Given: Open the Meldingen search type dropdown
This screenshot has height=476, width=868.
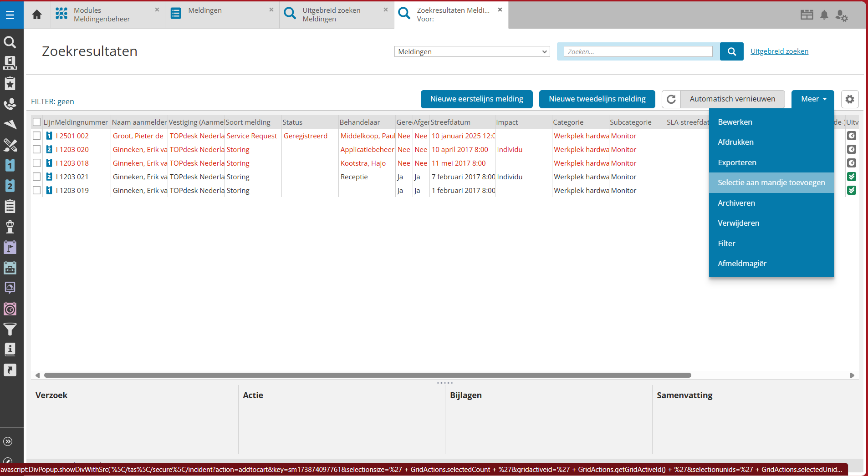Looking at the screenshot, I should 472,51.
